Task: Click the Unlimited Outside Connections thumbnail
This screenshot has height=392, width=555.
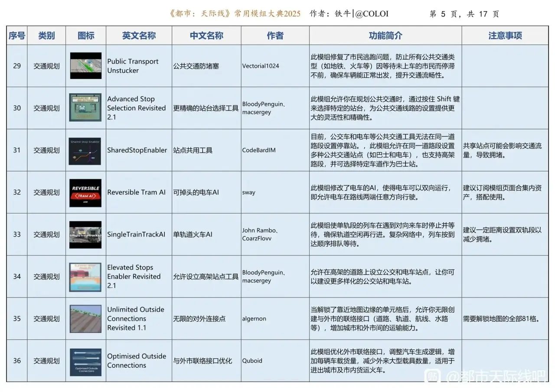Action: point(85,319)
